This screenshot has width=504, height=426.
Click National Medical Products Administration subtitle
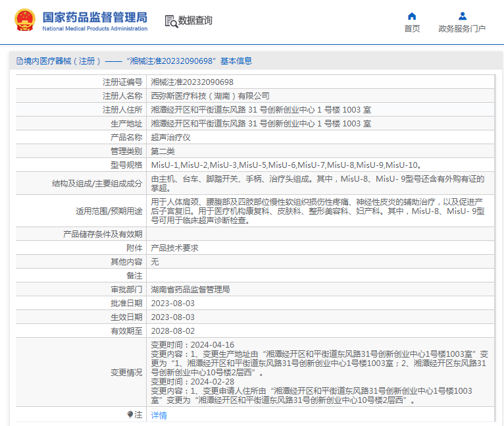point(95,28)
